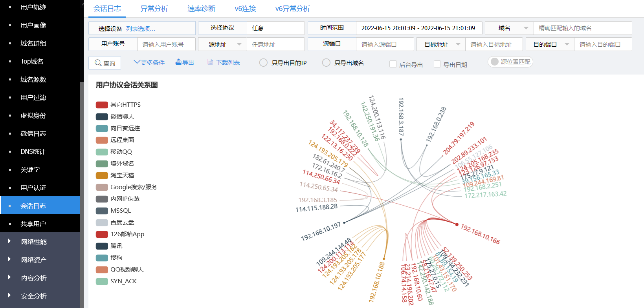Click the 更多条件 chevron icon
This screenshot has width=644, height=308.
[x=137, y=62]
